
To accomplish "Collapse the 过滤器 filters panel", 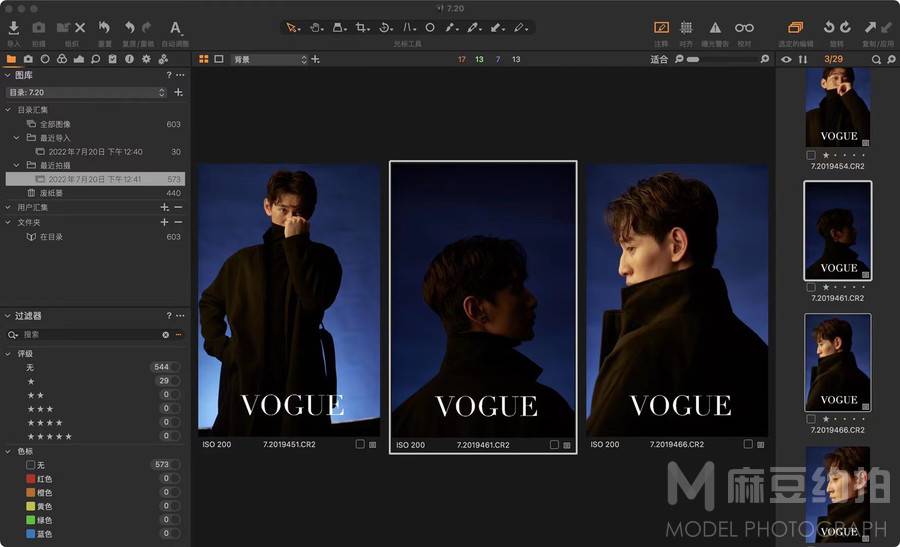I will (7, 316).
